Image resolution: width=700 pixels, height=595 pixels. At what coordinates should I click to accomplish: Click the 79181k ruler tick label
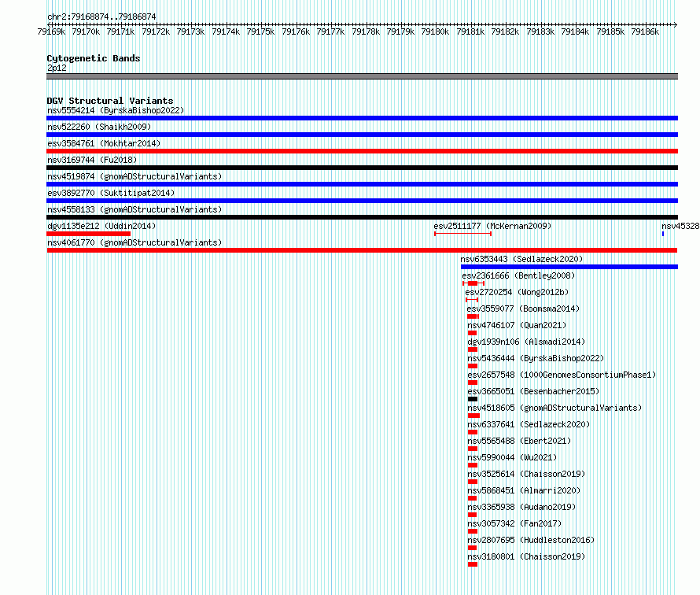tap(470, 31)
